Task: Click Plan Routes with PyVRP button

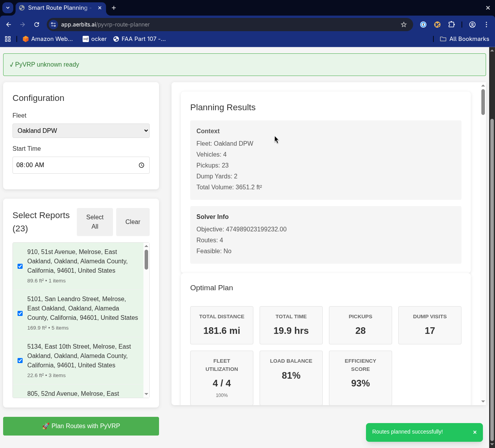Action: tap(81, 426)
